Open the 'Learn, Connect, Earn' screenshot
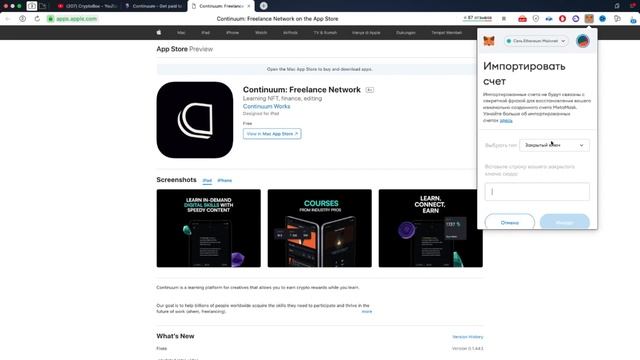Viewport: 640px width, 360px height. [x=431, y=228]
